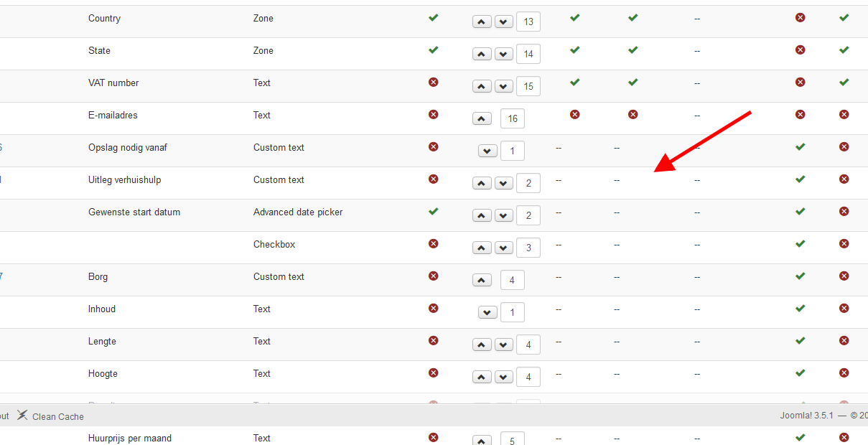Toggle required status for VAT number

(x=433, y=83)
